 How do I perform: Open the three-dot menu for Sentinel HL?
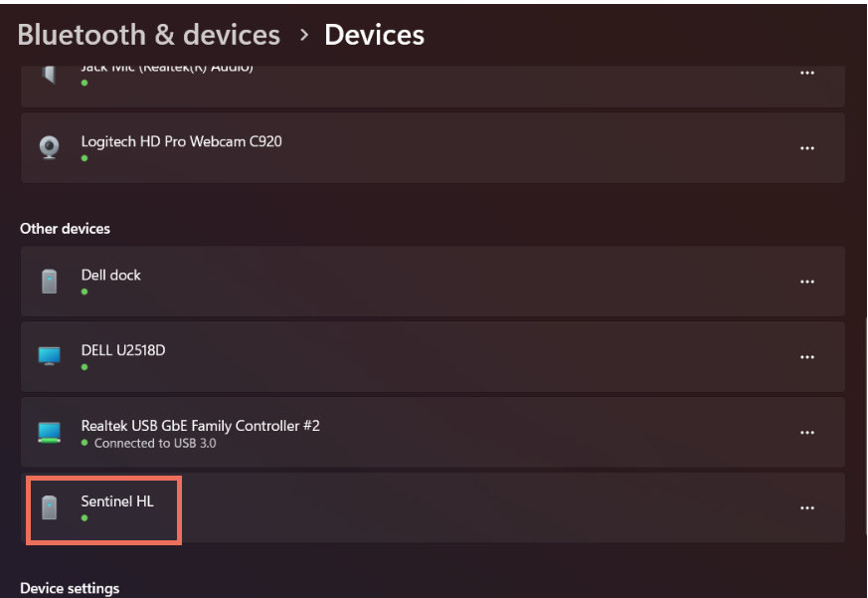point(807,507)
